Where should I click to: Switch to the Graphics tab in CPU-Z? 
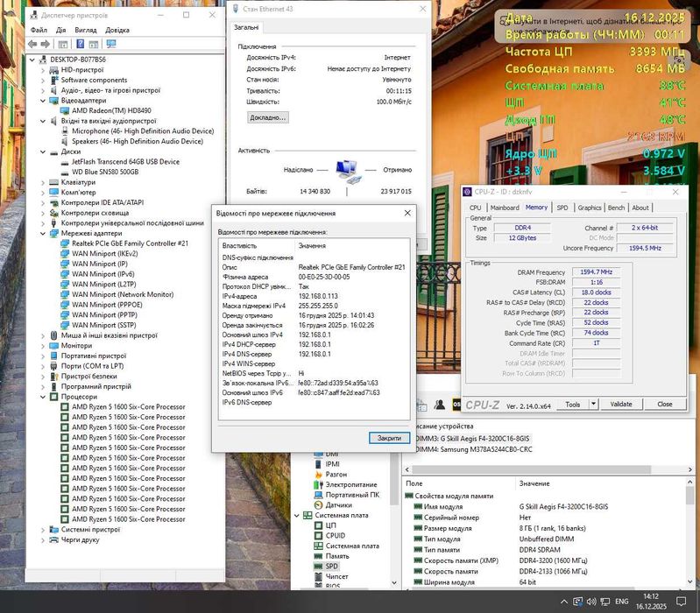click(x=590, y=208)
